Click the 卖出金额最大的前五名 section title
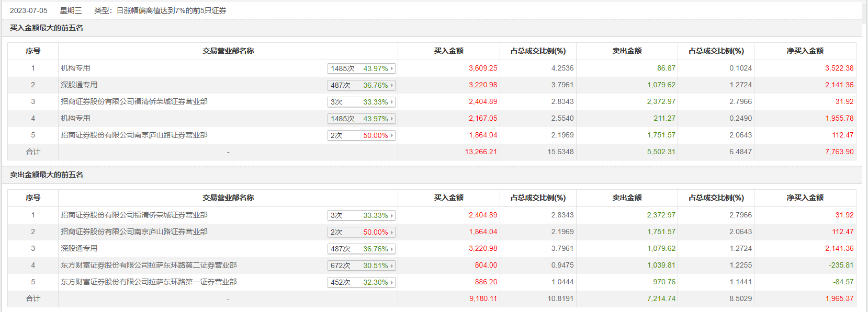The height and width of the screenshot is (312, 868). (x=47, y=175)
